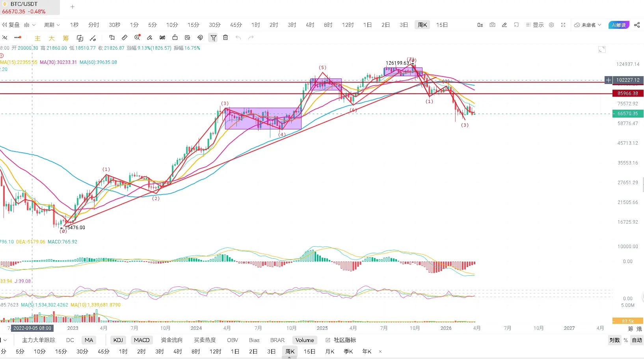Undo the last drawing action
Viewport: 644px width, 359px height.
coord(238,37)
